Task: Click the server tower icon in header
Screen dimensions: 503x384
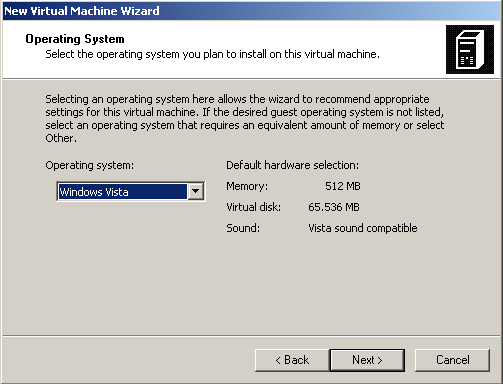Action: pyautogui.click(x=470, y=49)
